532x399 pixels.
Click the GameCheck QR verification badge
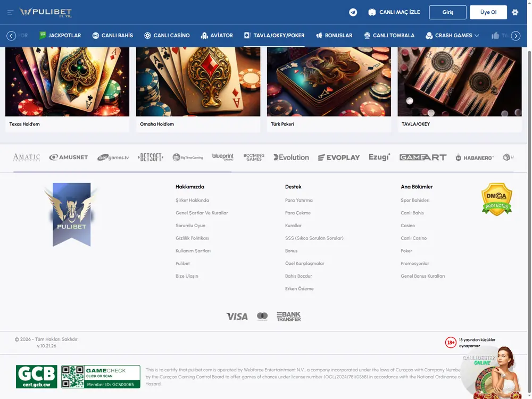101,377
